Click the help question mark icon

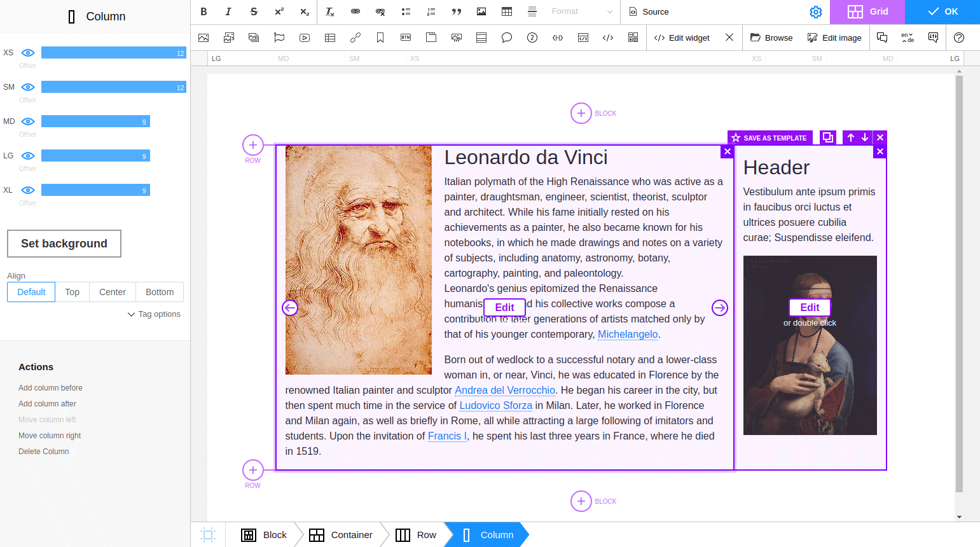pyautogui.click(x=959, y=38)
